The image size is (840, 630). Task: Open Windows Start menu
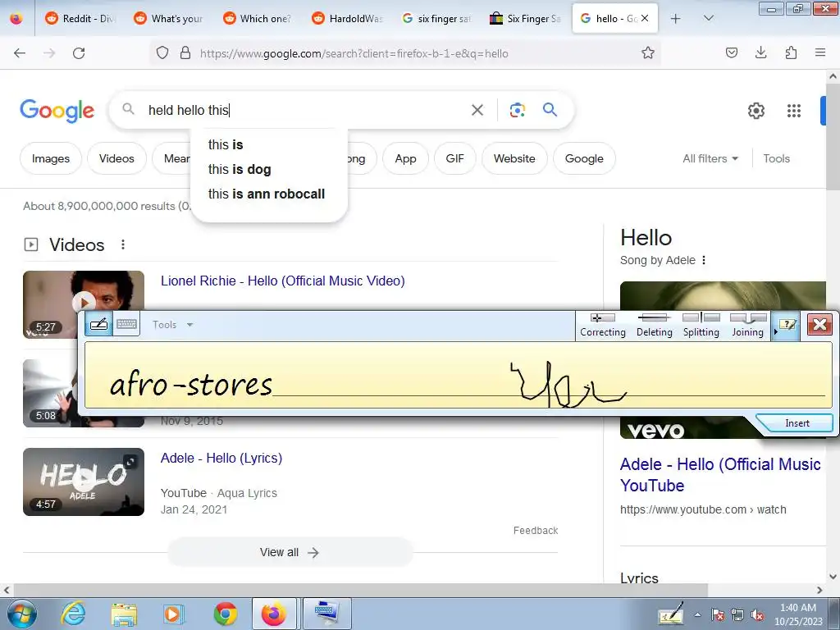tap(22, 614)
